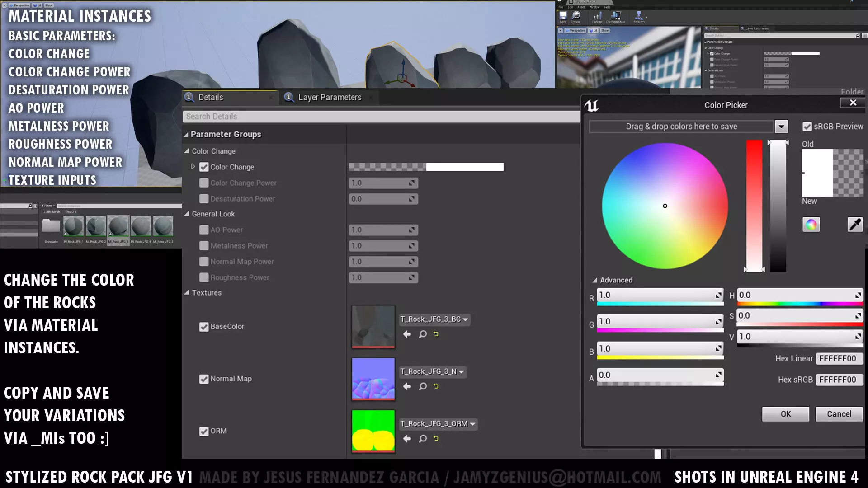868x488 pixels.
Task: Click the Hierarchy toolbar icon
Action: click(x=638, y=17)
